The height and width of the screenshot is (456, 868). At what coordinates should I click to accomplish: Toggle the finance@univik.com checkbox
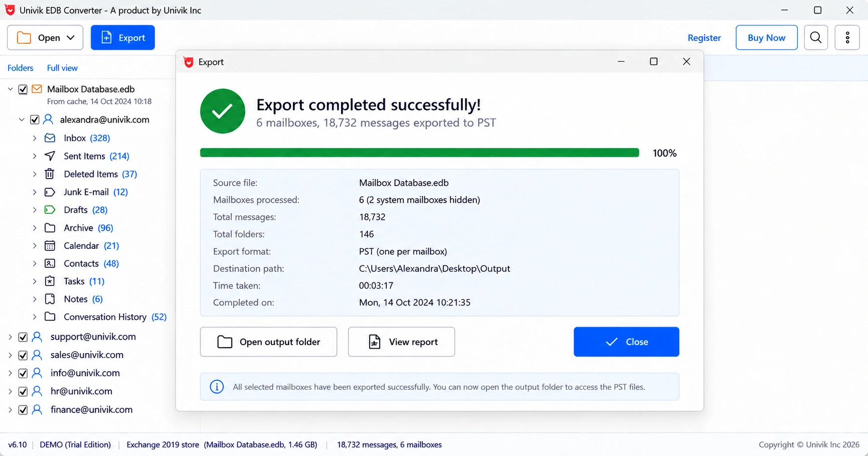(x=23, y=410)
